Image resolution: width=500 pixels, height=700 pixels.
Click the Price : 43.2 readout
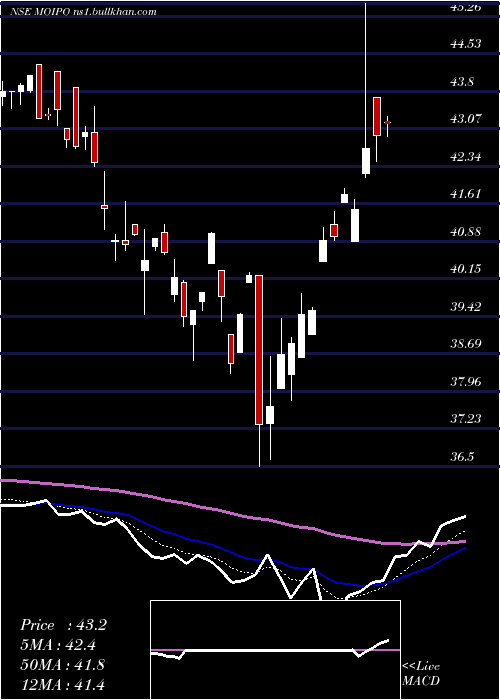[x=63, y=625]
